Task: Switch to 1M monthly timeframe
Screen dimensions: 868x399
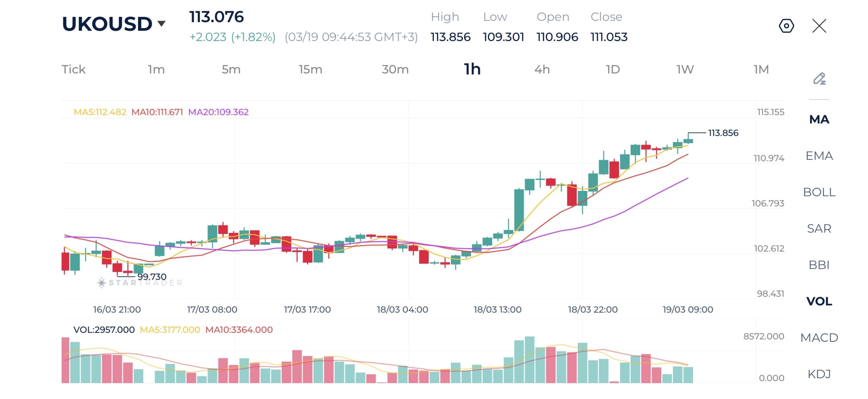Action: pyautogui.click(x=761, y=69)
